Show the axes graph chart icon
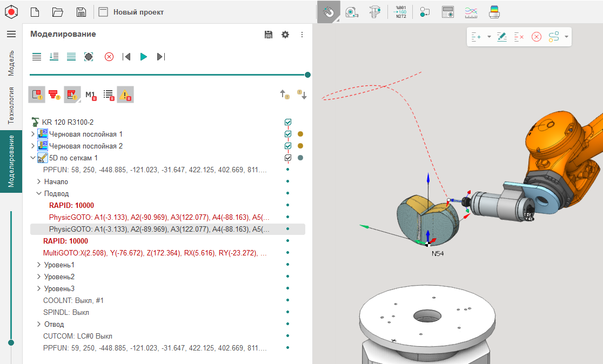 [x=471, y=12]
